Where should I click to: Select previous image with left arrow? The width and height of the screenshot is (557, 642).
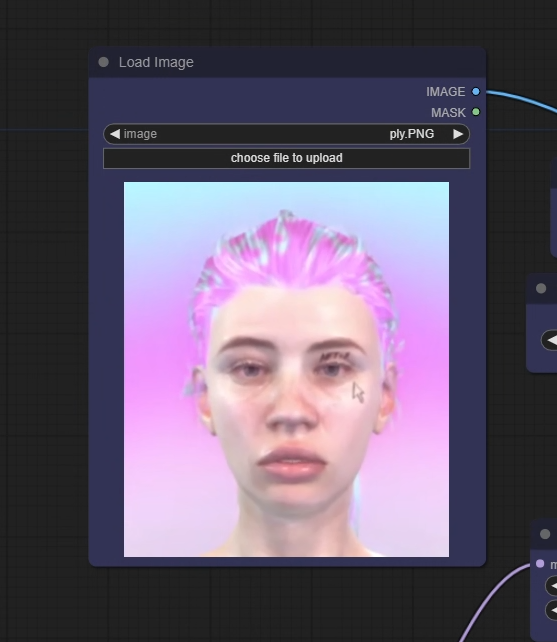(x=115, y=134)
